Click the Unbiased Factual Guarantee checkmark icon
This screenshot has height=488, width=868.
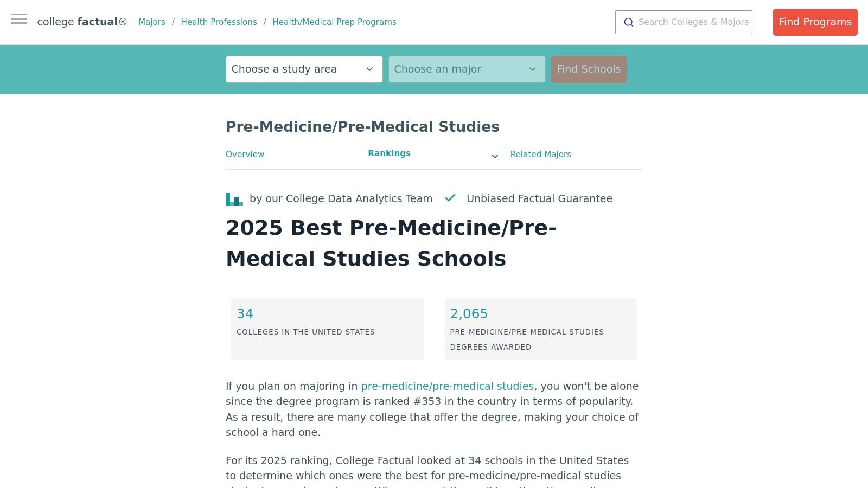click(x=450, y=198)
